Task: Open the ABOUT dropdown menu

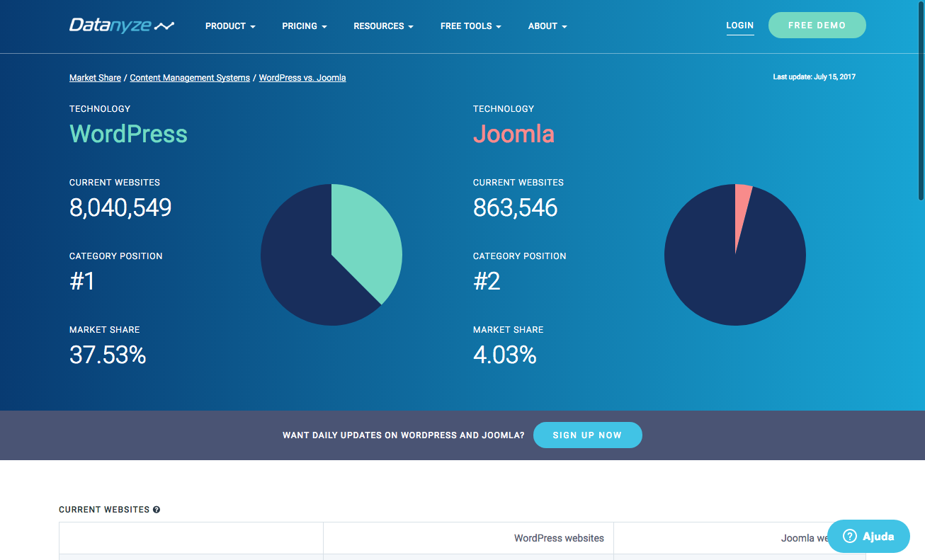Action: click(547, 26)
